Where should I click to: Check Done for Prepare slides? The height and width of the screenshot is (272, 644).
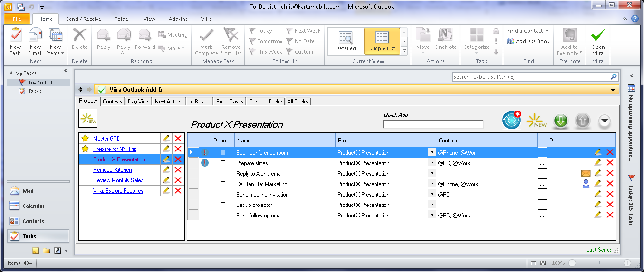223,163
